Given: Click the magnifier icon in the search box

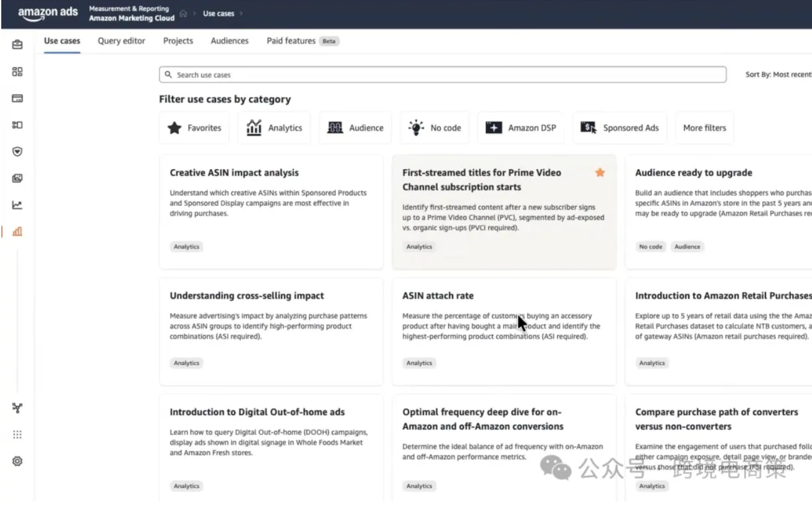Looking at the screenshot, I should (168, 75).
